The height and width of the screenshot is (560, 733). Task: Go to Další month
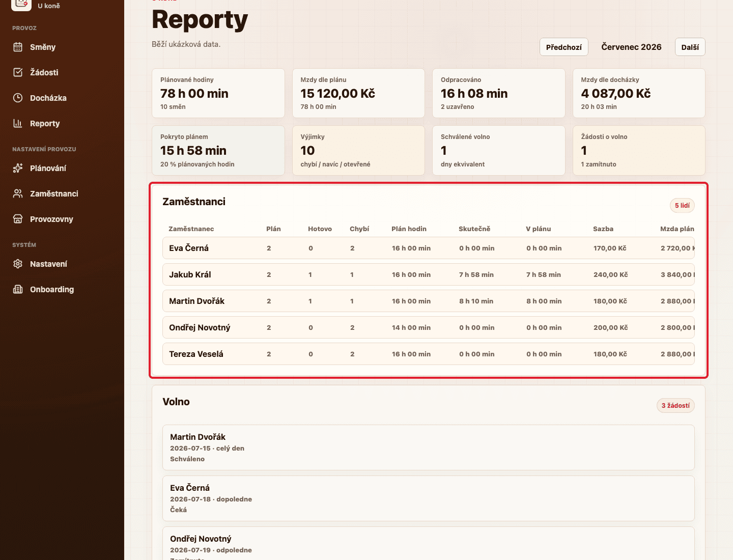(x=690, y=47)
